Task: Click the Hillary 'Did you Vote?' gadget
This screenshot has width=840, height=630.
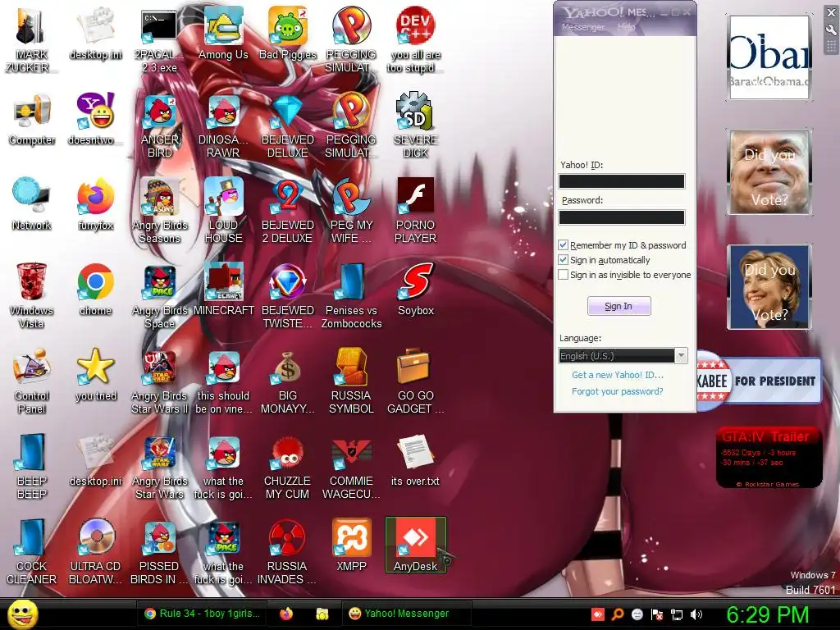Action: [769, 287]
